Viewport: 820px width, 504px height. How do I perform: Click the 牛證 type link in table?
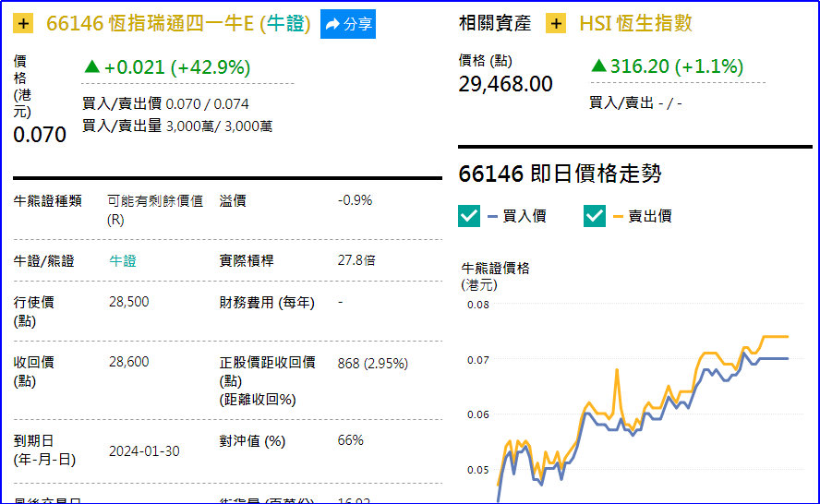[x=123, y=261]
